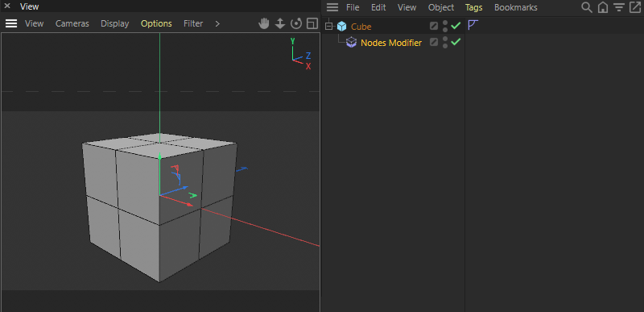This screenshot has width=644, height=312.
Task: Toggle the Cube layer square
Action: (434, 27)
